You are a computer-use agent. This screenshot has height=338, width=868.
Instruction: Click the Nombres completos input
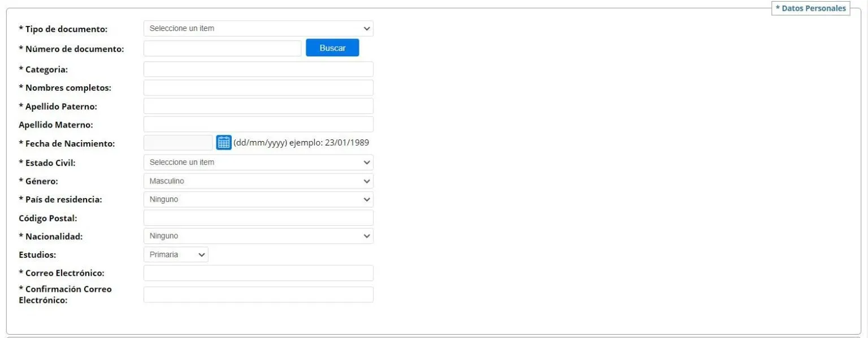(258, 87)
